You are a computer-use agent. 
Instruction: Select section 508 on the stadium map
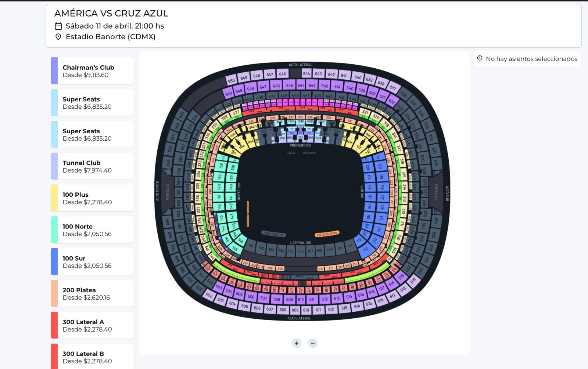pos(277,299)
